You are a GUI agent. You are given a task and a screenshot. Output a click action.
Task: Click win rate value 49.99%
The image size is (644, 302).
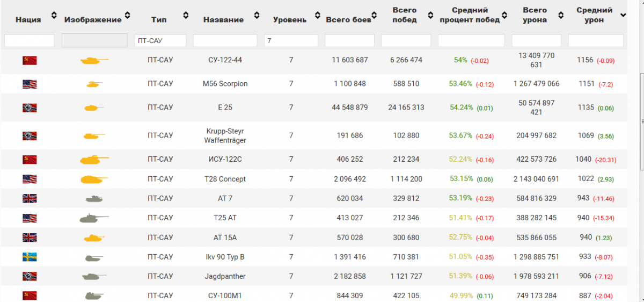click(462, 296)
